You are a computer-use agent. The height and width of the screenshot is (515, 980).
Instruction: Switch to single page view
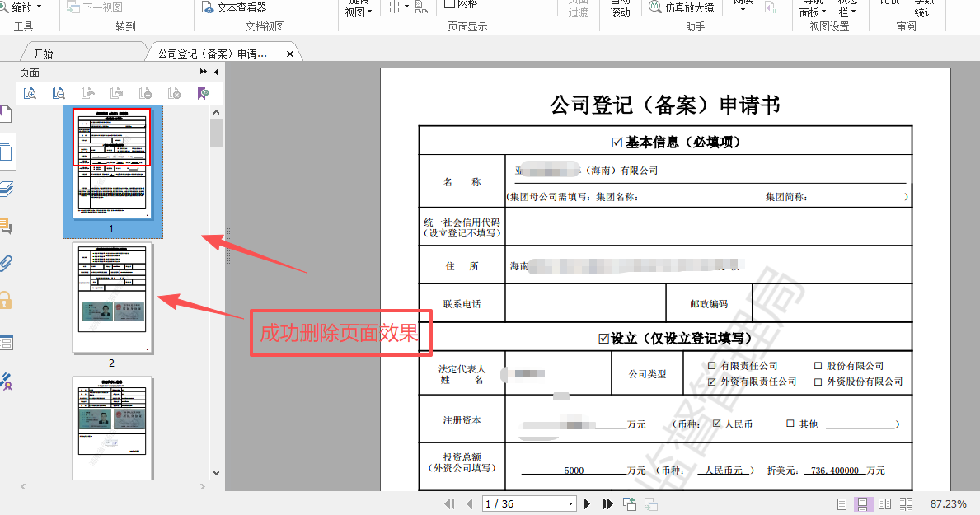[x=842, y=503]
